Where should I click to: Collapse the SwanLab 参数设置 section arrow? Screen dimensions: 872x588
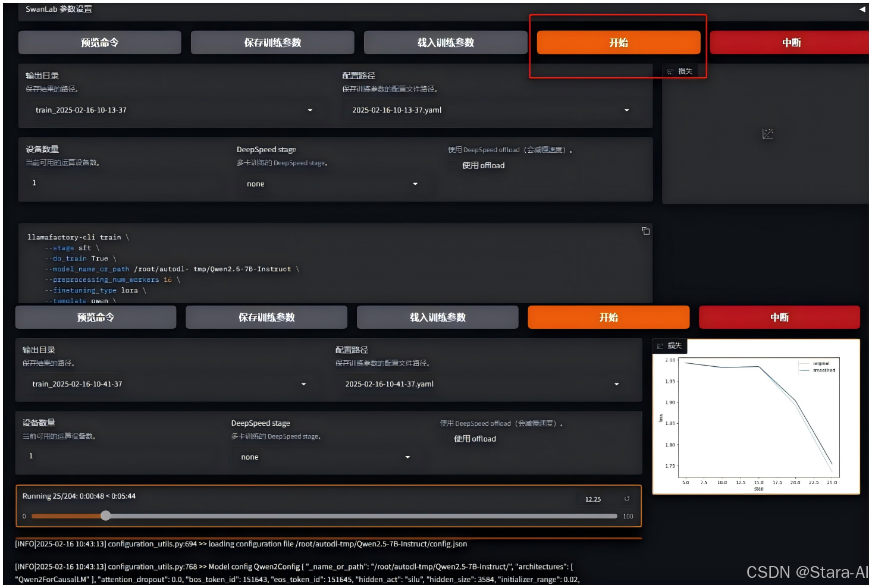862,9
